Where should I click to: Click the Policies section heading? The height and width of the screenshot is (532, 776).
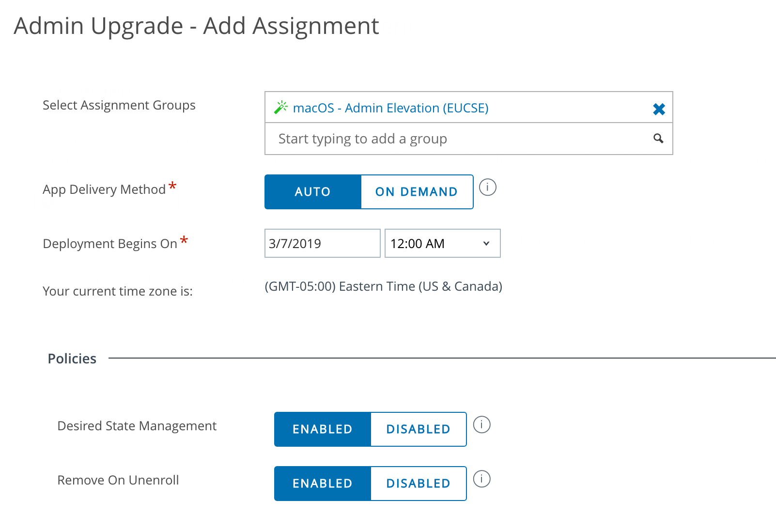tap(72, 359)
